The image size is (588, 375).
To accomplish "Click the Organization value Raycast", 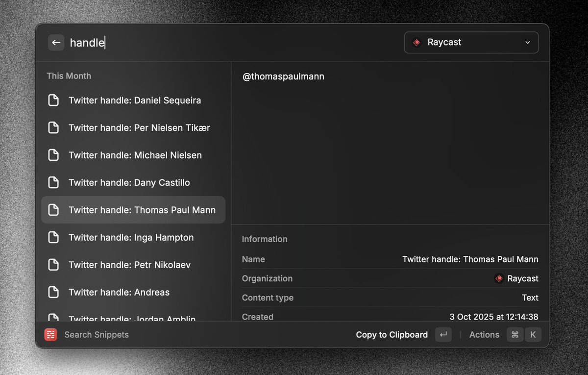I will tap(523, 278).
